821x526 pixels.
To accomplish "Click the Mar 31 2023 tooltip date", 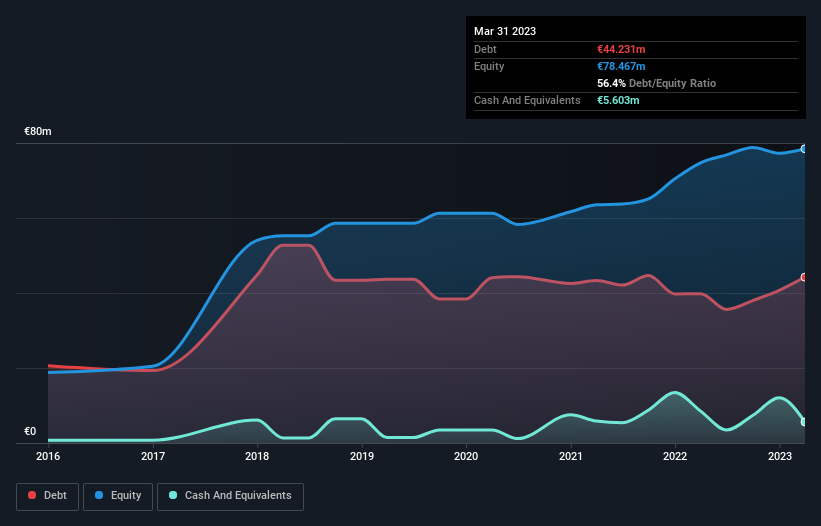I will (x=505, y=31).
